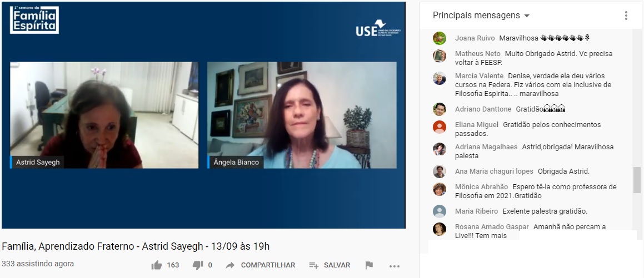Viewport: 644px width, 278px height.
Task: Click the USE logo in the video
Action: pyautogui.click(x=378, y=28)
